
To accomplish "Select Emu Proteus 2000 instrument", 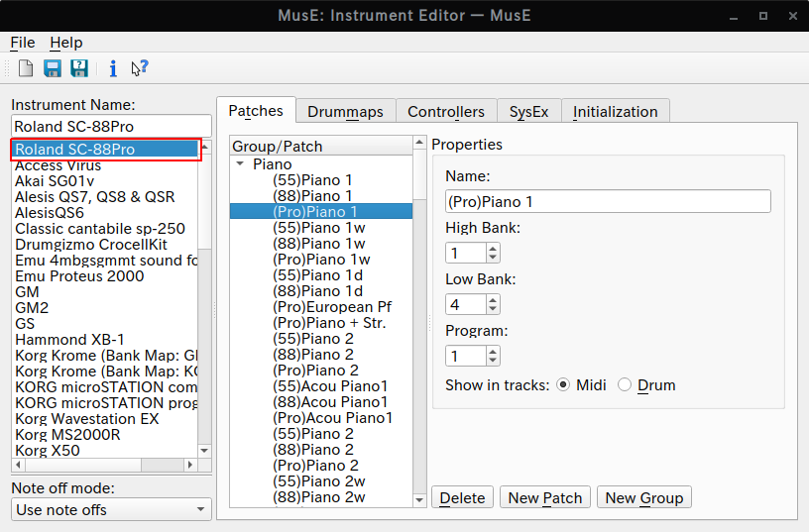I will coord(105,275).
